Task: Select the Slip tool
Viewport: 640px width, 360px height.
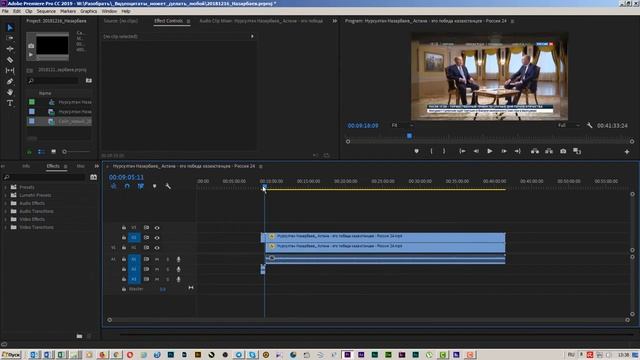Action: pyautogui.click(x=10, y=71)
